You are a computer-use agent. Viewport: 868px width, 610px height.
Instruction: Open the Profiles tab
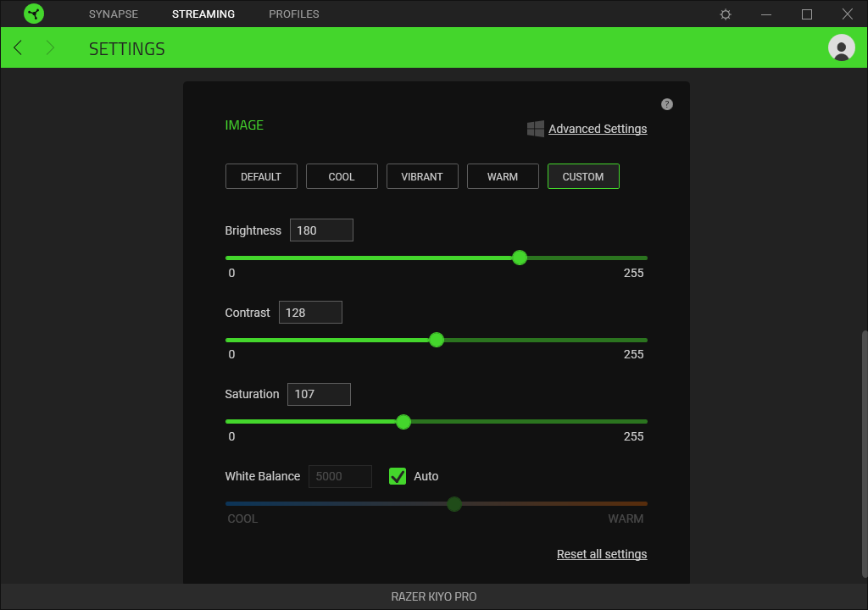click(x=293, y=14)
